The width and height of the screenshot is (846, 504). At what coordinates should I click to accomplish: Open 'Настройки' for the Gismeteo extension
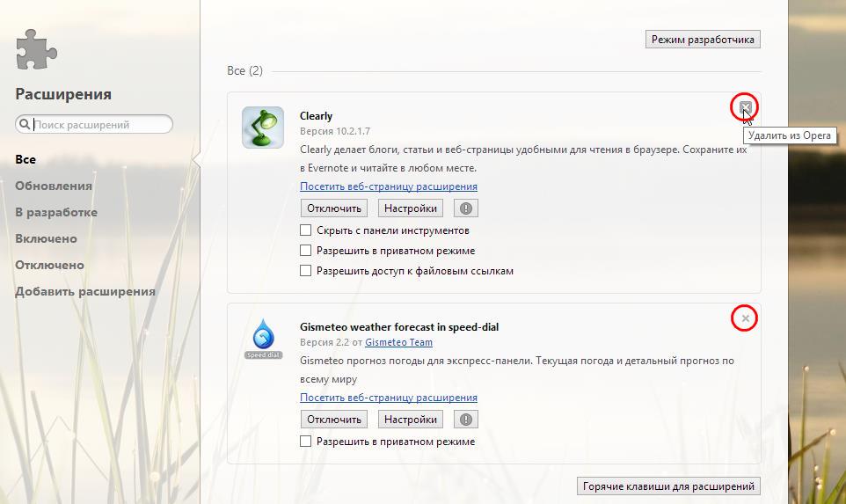pos(411,420)
